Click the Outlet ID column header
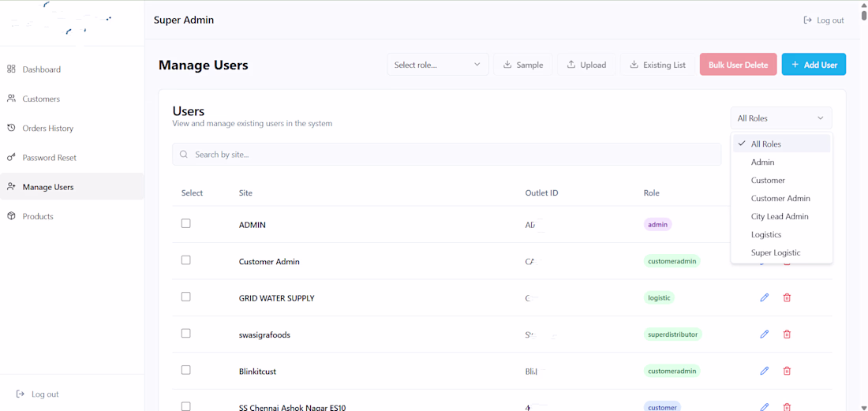Screen dimensions: 868x411 click(x=541, y=193)
